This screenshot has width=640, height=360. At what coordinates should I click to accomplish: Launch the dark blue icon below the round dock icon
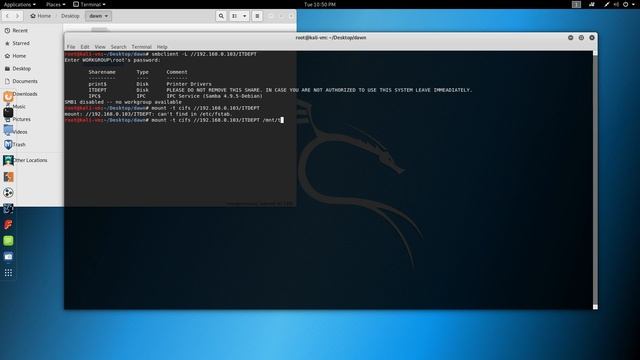click(x=8, y=209)
